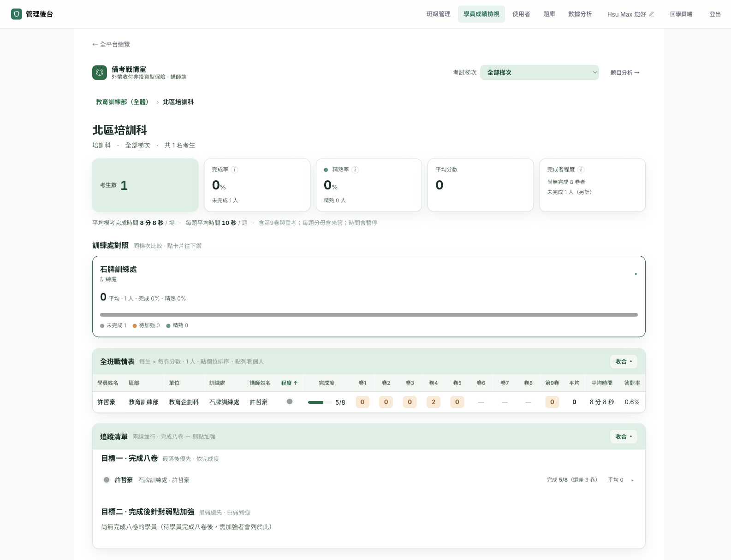Click the 平均分數 summary card
The width and height of the screenshot is (731, 560).
coord(481,185)
